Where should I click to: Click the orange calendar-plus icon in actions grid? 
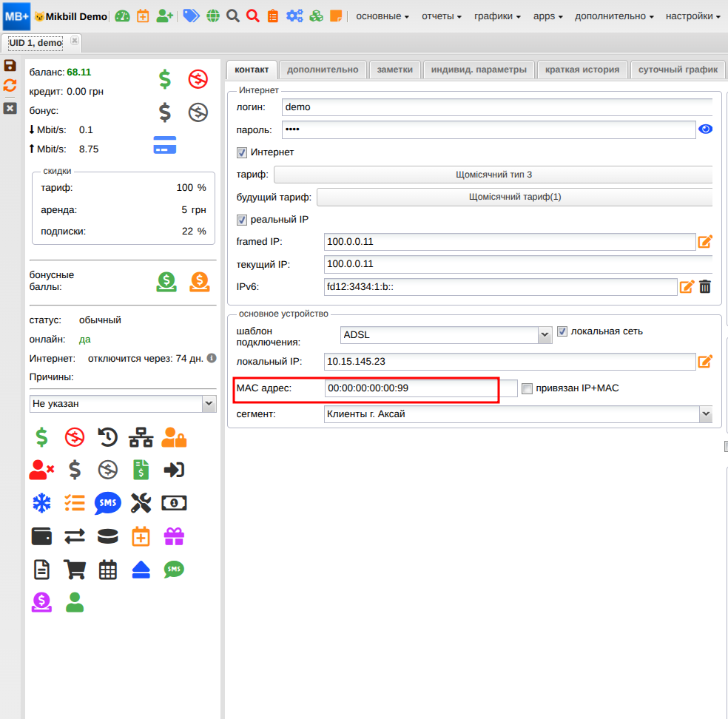click(141, 536)
